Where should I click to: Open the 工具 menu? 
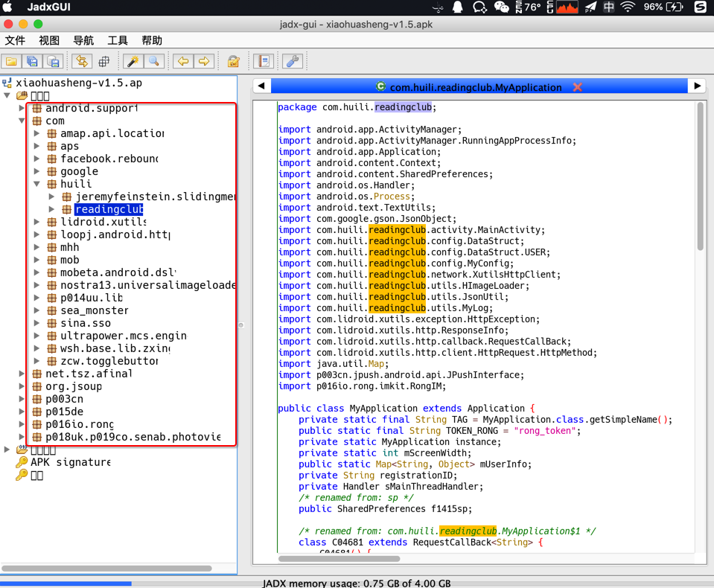(118, 40)
